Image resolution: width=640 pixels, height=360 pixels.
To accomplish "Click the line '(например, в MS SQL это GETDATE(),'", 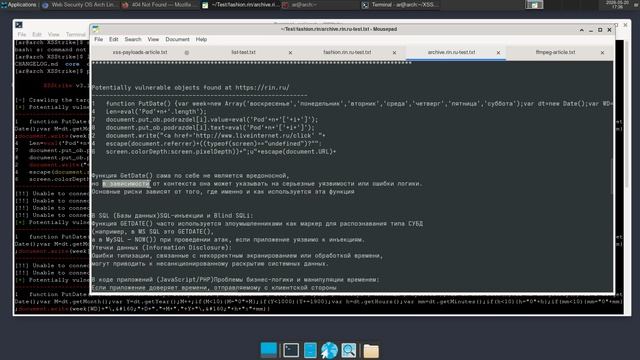I will click(x=153, y=231).
